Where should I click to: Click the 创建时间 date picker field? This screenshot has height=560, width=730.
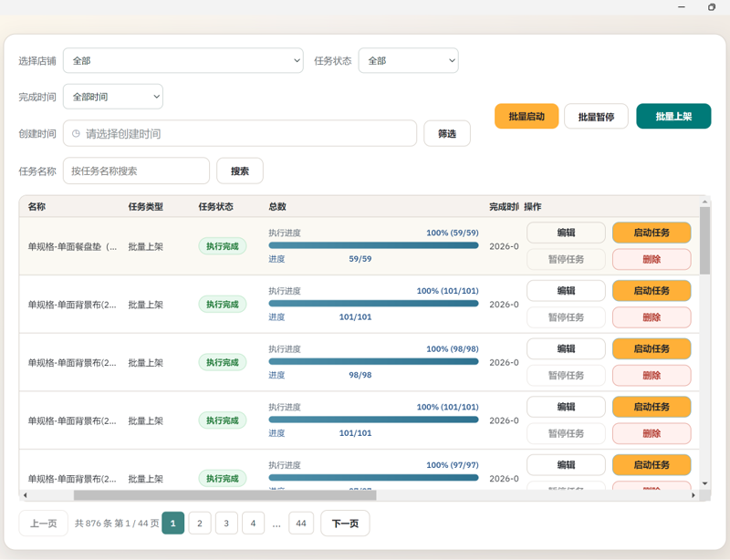pyautogui.click(x=240, y=133)
